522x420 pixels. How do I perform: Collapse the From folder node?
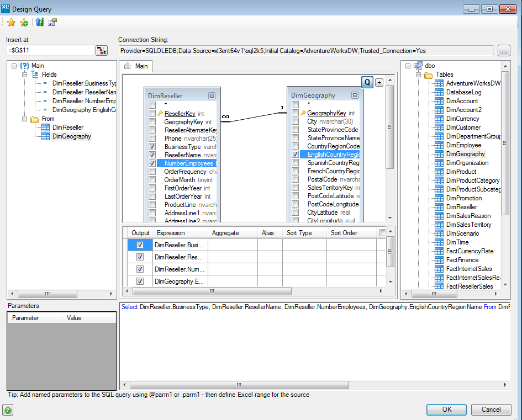tap(25, 119)
